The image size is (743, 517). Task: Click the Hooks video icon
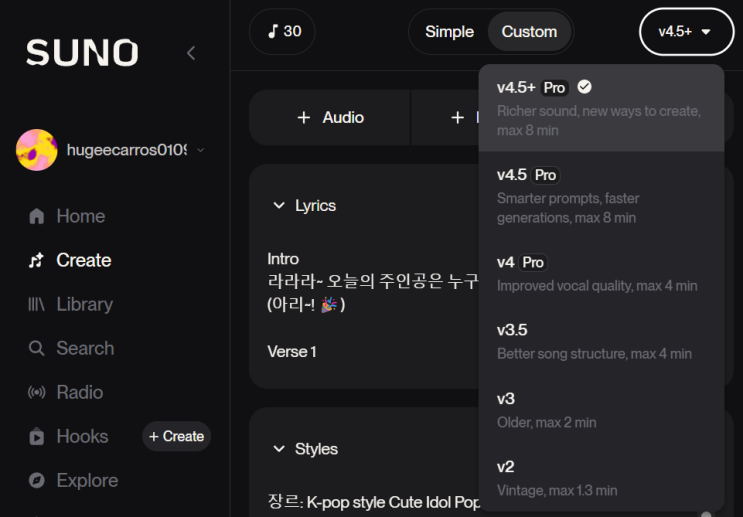tap(37, 436)
